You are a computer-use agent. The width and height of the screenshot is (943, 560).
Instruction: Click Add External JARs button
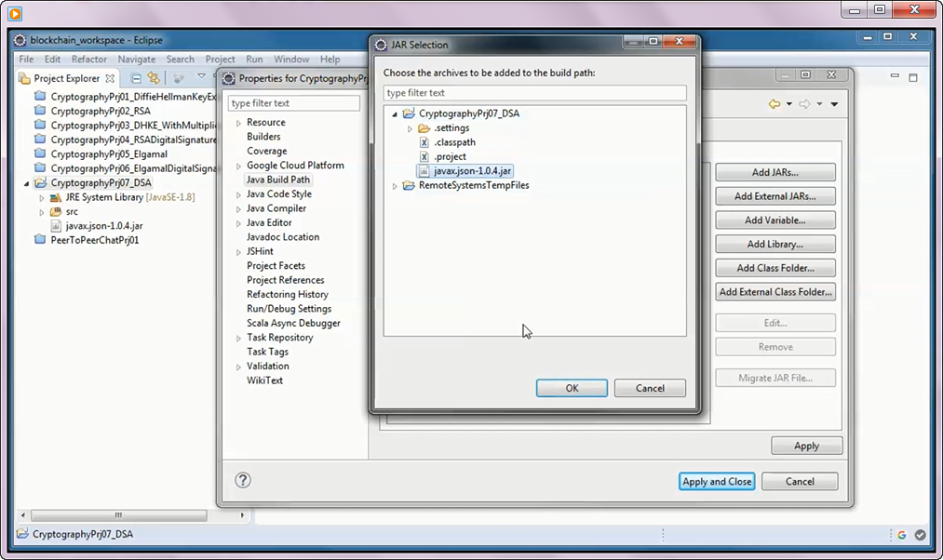click(775, 196)
